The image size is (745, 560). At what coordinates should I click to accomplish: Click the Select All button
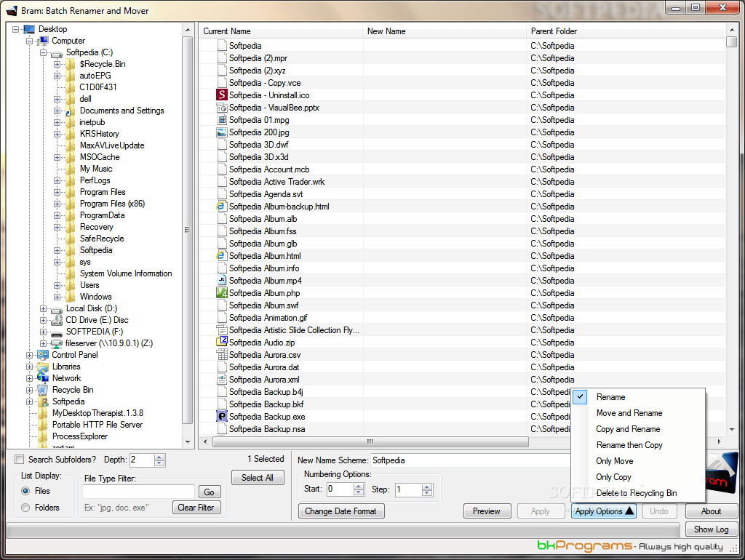coord(258,477)
